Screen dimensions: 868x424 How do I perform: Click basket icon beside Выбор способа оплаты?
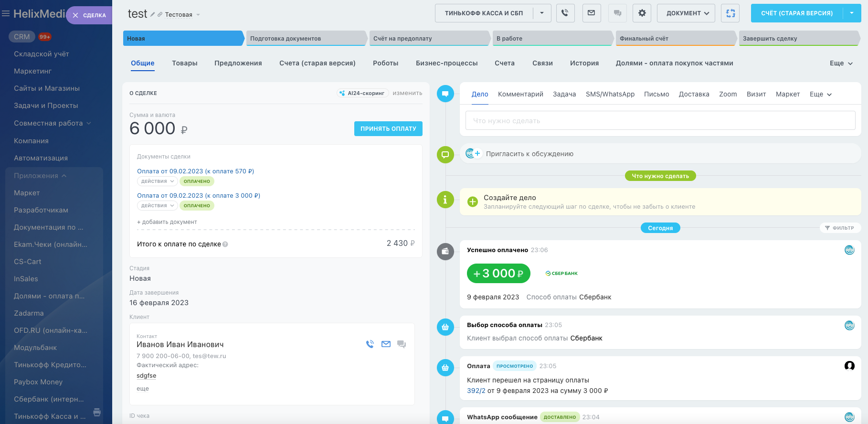coord(445,327)
